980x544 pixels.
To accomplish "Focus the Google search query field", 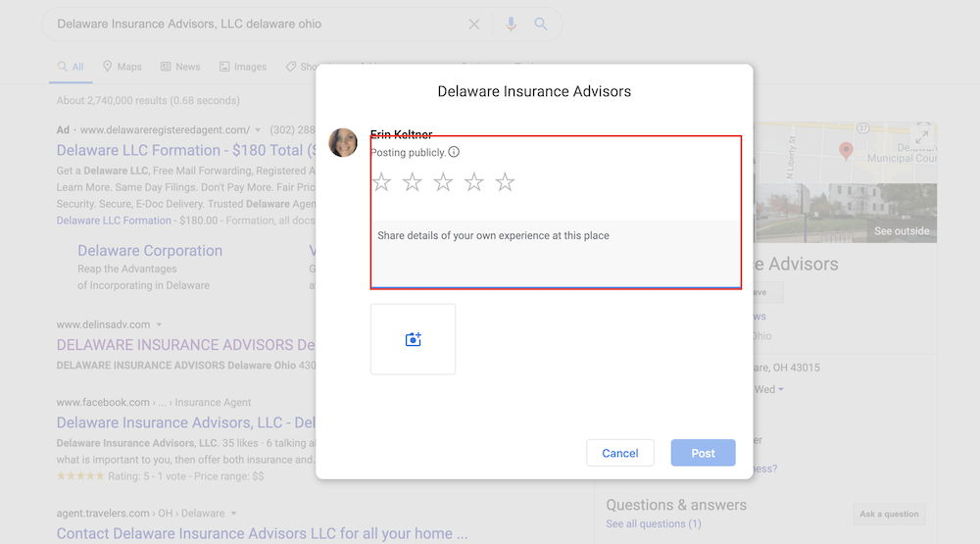I will click(x=256, y=24).
